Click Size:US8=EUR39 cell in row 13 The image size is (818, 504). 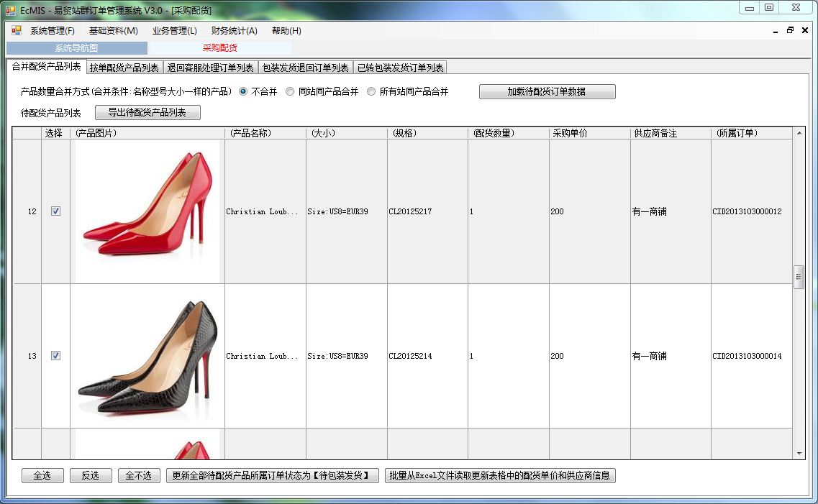347,356
